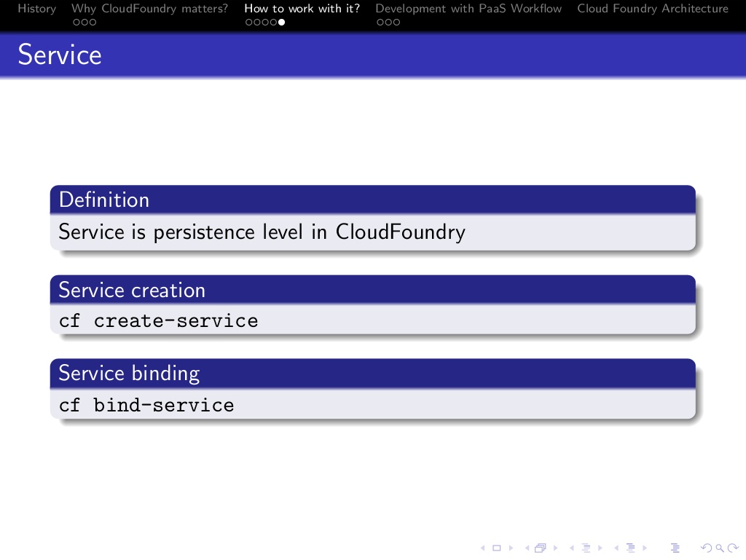Image resolution: width=746 pixels, height=560 pixels.
Task: Click the go-forward curved arrow icon
Action: coord(733,548)
